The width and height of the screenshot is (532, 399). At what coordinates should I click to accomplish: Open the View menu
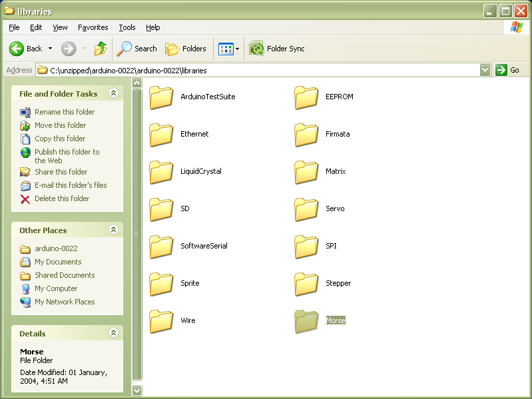pyautogui.click(x=60, y=27)
